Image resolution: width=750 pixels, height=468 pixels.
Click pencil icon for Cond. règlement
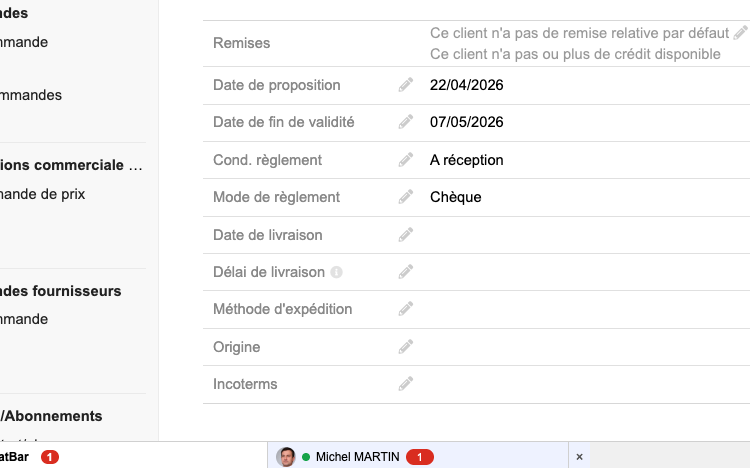click(406, 160)
